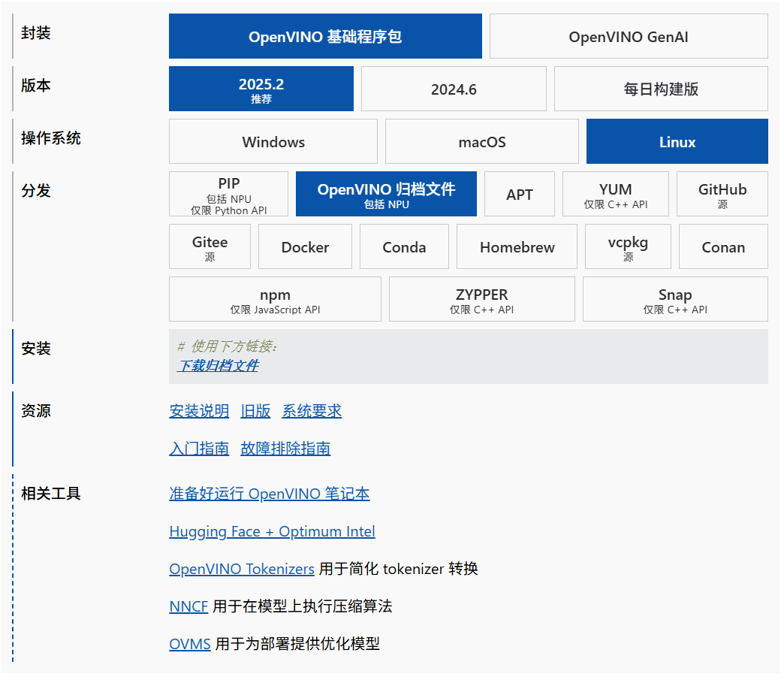Select APT distribution
The height and width of the screenshot is (686, 784).
point(519,194)
